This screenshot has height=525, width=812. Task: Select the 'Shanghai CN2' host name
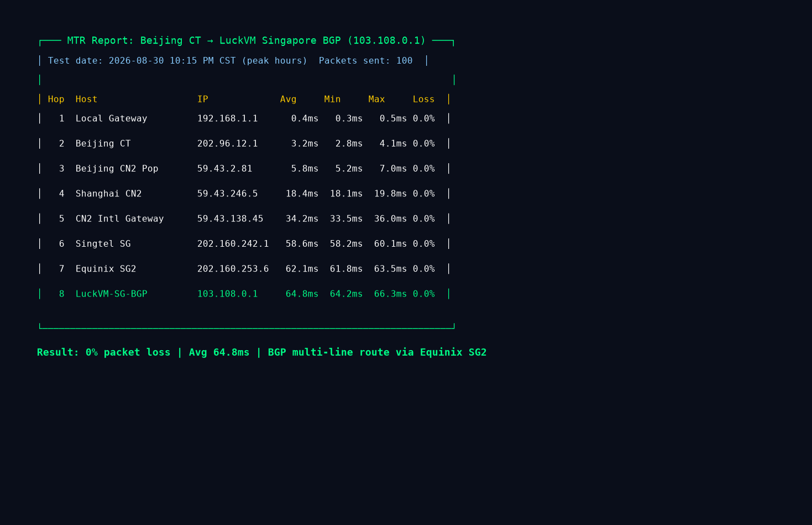[x=109, y=194]
